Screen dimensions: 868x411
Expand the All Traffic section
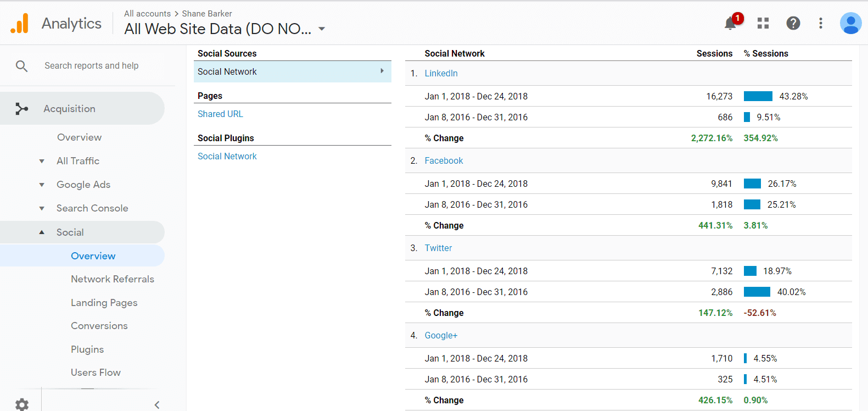tap(42, 161)
